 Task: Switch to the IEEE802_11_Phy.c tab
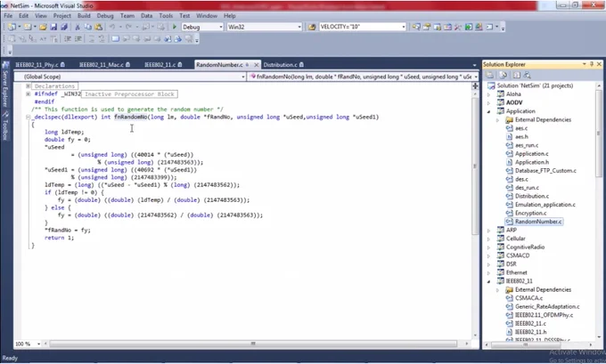click(x=40, y=64)
